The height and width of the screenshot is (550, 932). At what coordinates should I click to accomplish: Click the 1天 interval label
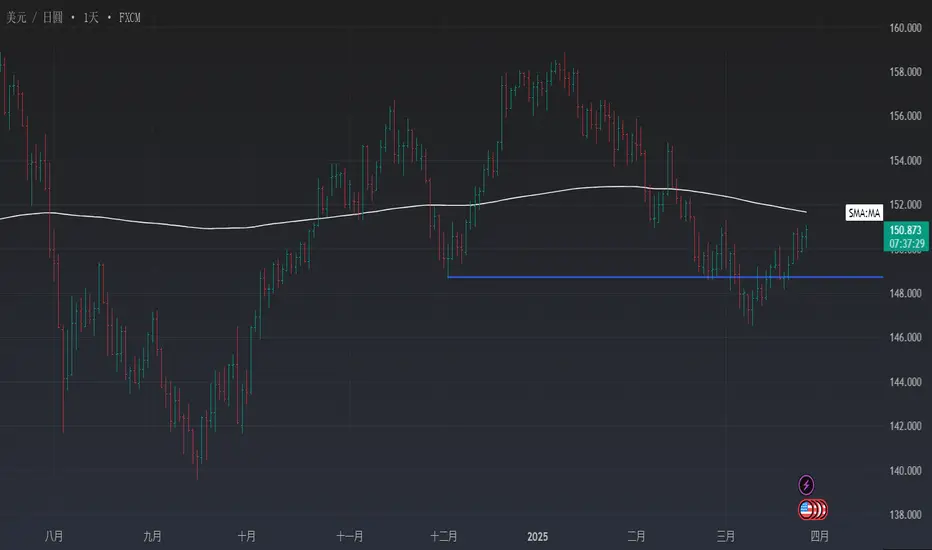coord(91,18)
